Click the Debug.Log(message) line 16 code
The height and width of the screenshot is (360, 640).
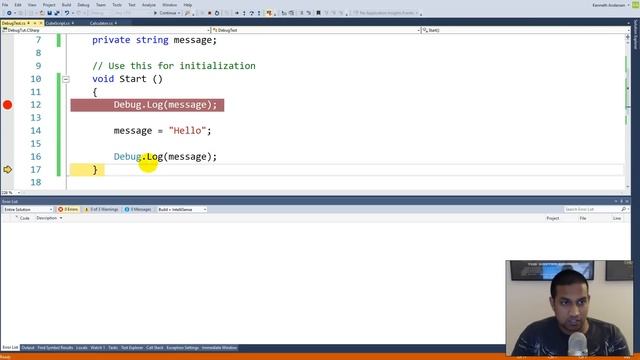(165, 157)
